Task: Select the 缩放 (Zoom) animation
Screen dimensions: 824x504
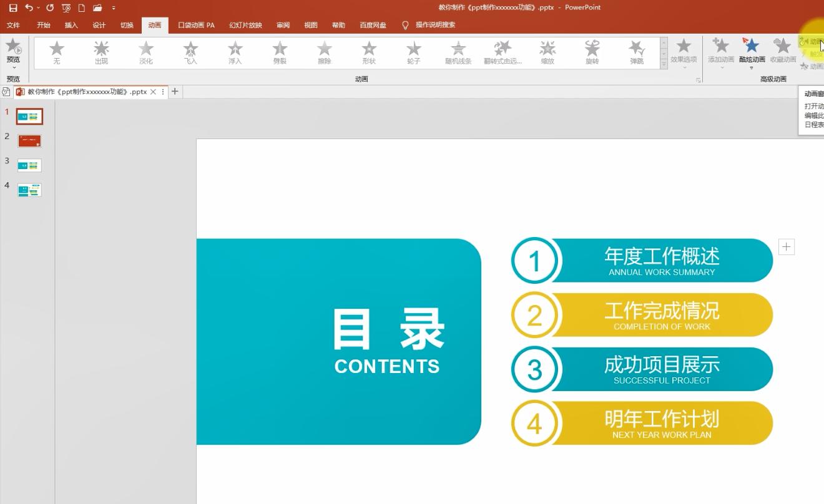Action: click(547, 52)
